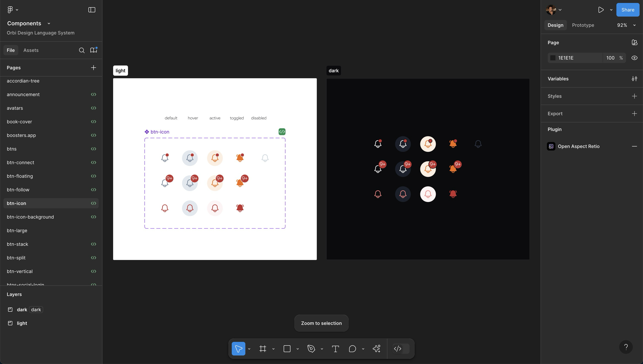
Task: Switch to the Design tab
Action: pyautogui.click(x=555, y=25)
